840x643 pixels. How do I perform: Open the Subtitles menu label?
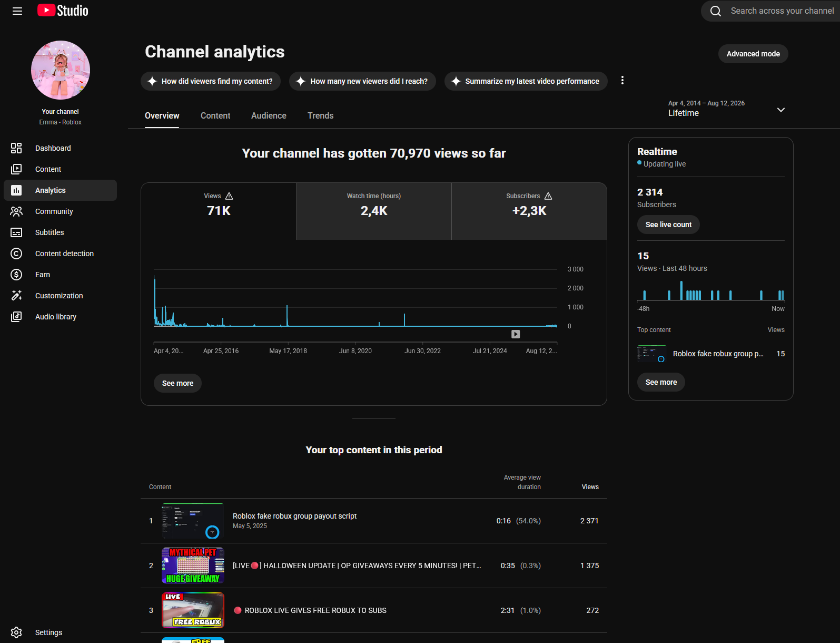coord(50,232)
